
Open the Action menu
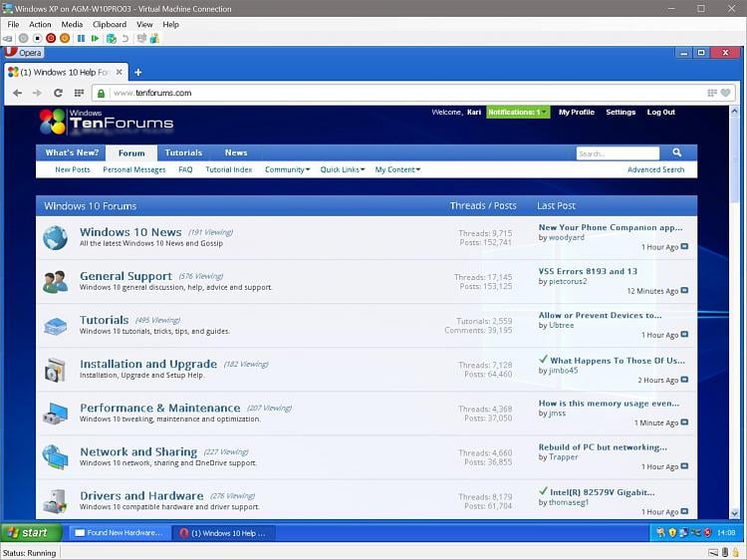pos(40,24)
